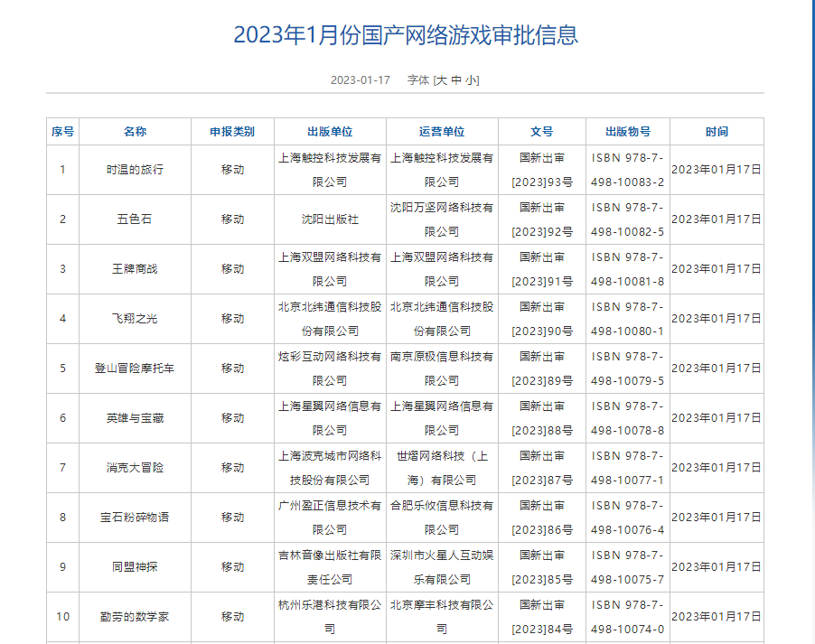Click the page title 2023年1月份国产网络游戏审批信息
This screenshot has width=815, height=644.
click(406, 35)
